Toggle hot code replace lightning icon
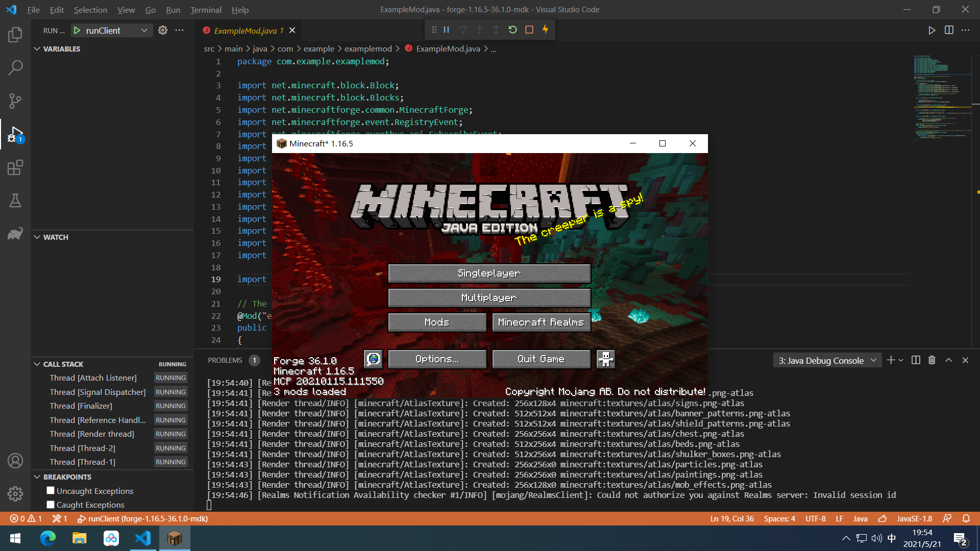Screen dimensions: 980x551 (546, 30)
